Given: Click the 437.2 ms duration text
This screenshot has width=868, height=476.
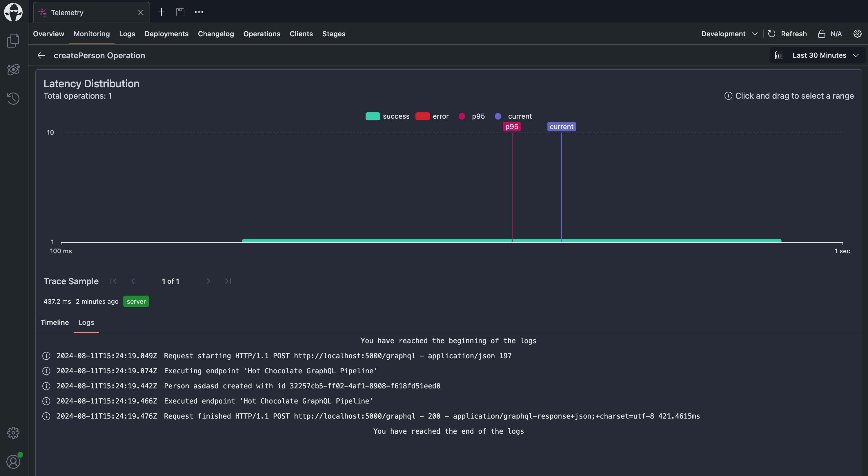Looking at the screenshot, I should (57, 301).
